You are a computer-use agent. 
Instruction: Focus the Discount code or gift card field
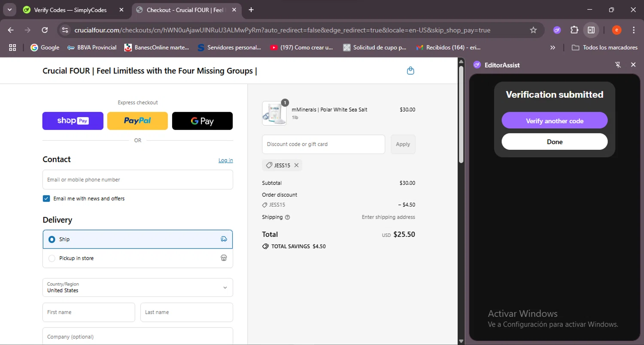pos(324,144)
